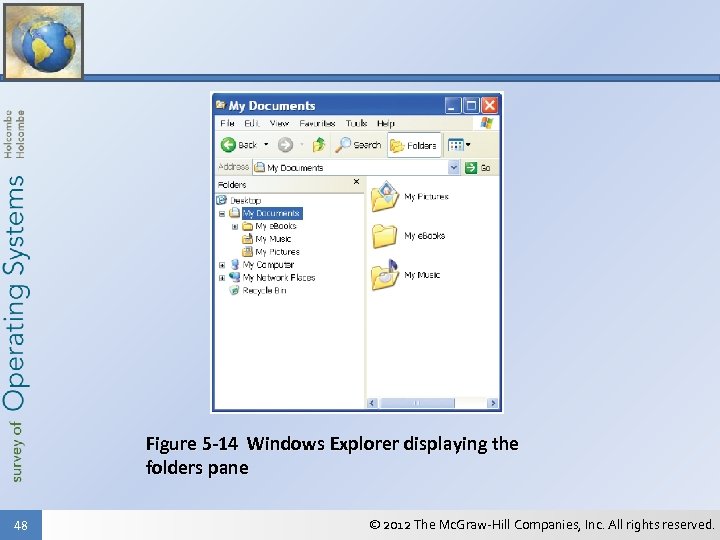This screenshot has height=540, width=720.
Task: Collapse the My Documents tree node
Action: 222,214
